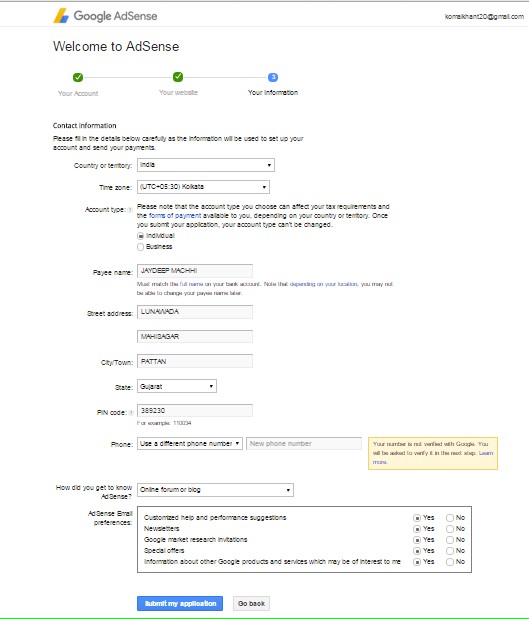The height and width of the screenshot is (619, 529).
Task: Click the PIN code field
Action: 195,411
